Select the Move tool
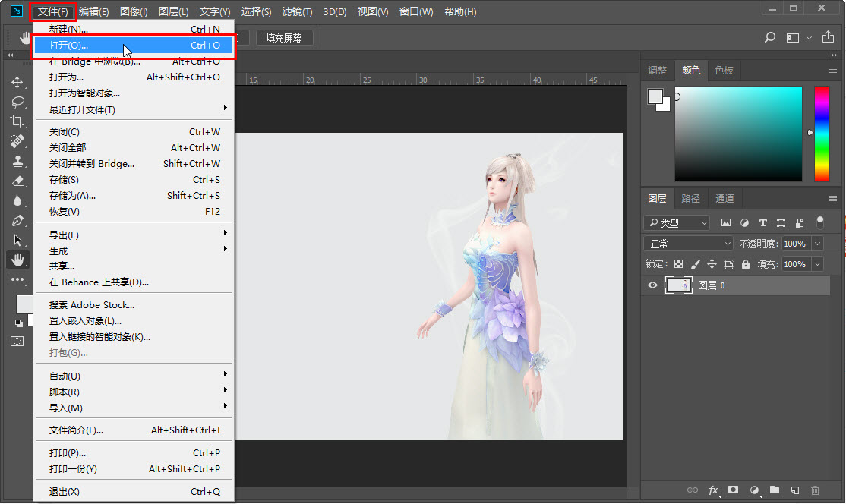The image size is (846, 504). pos(17,82)
